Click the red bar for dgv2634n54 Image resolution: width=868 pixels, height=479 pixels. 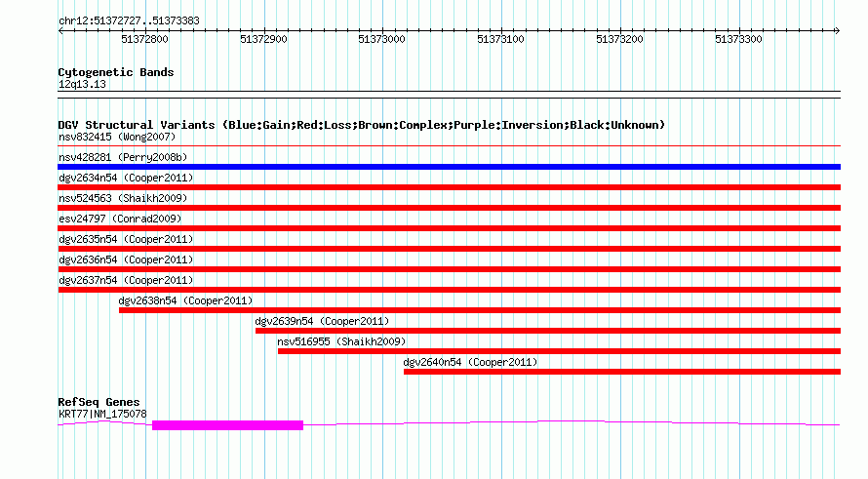tap(449, 187)
